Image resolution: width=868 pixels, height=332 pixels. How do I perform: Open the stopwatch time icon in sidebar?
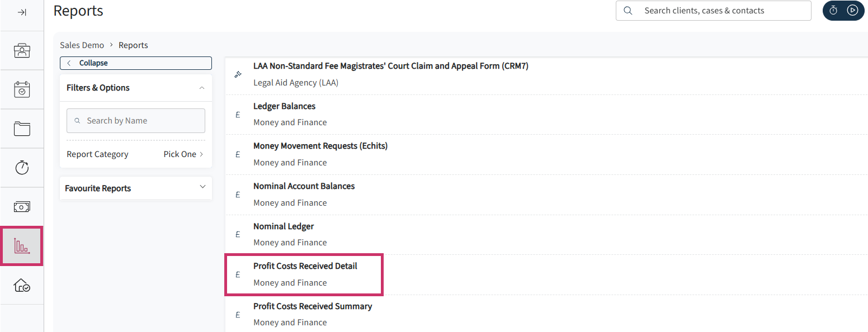pyautogui.click(x=22, y=167)
